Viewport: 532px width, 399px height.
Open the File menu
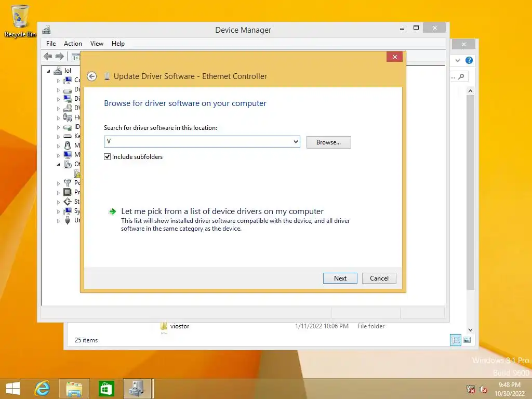pyautogui.click(x=51, y=44)
